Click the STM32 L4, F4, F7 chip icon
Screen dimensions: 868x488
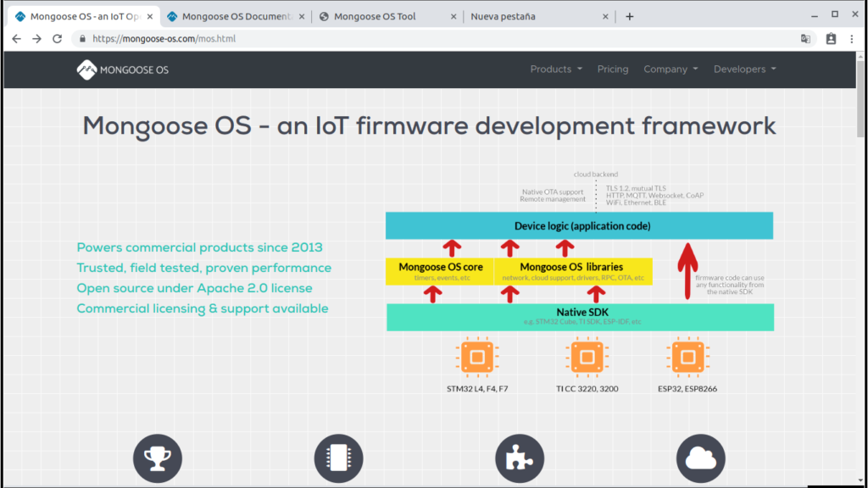click(x=477, y=357)
